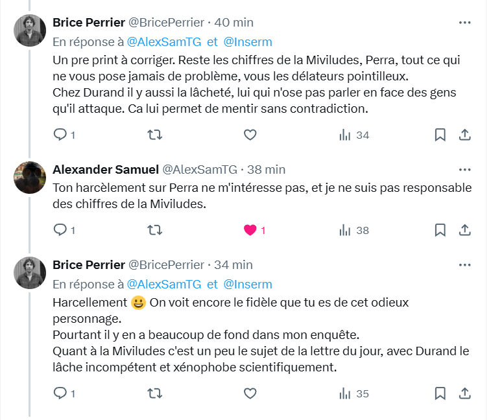The width and height of the screenshot is (504, 420).
Task: Bookmark Alexander Samuel's tweet
Action: [440, 229]
